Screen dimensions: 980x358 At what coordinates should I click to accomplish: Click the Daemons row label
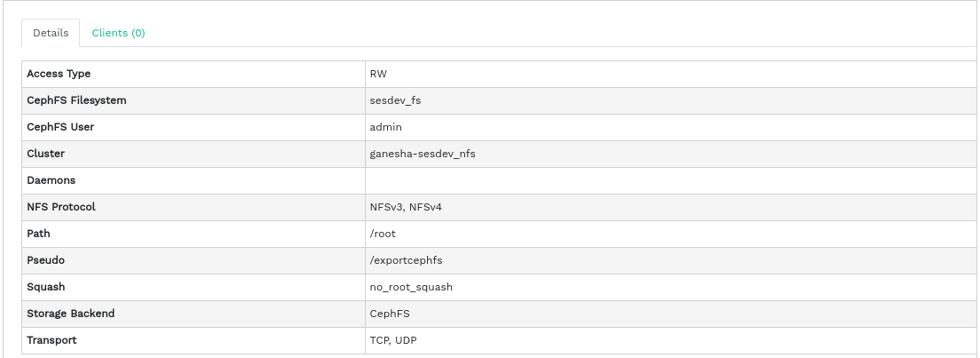coord(51,180)
